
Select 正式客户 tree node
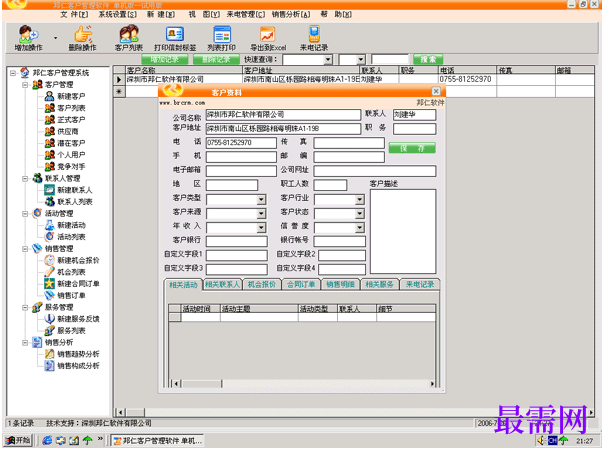click(x=71, y=120)
